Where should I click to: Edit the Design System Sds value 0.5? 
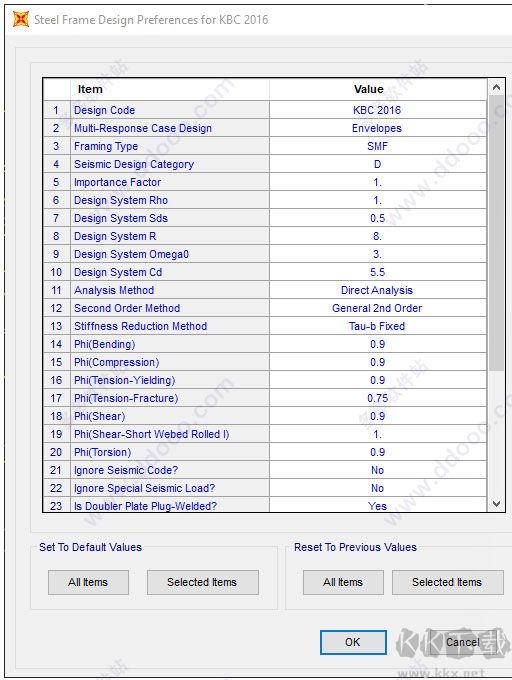pyautogui.click(x=377, y=218)
